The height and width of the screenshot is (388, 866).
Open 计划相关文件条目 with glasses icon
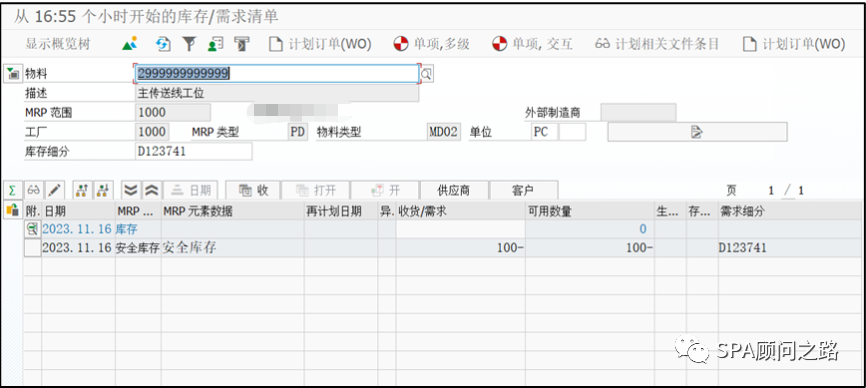tap(657, 44)
